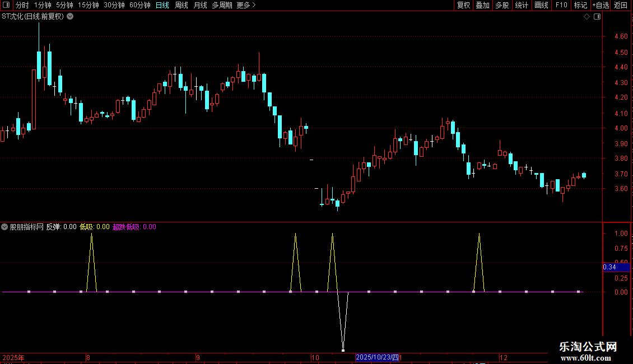Click the diamond marker icon
Viewport: 633px width, 364px height.
coord(587,17)
